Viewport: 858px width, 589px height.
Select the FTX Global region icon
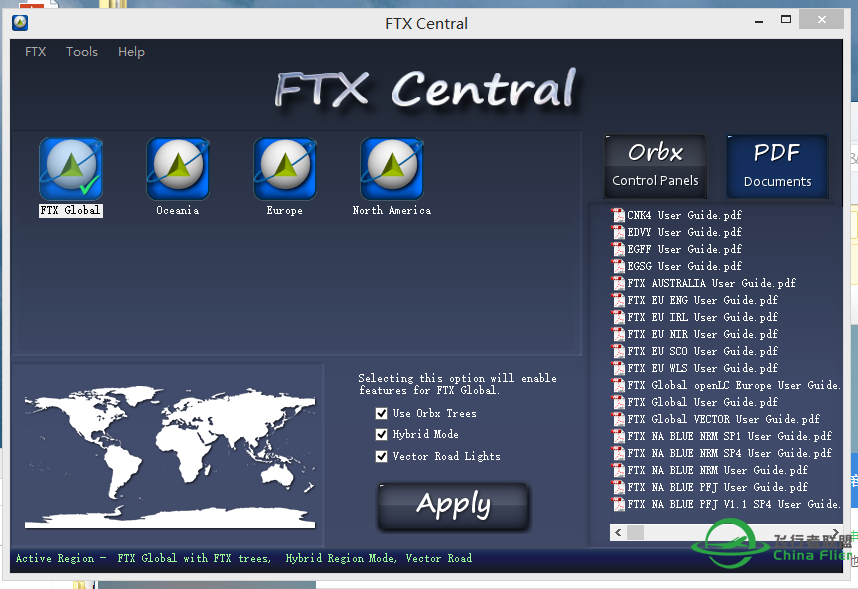click(70, 168)
